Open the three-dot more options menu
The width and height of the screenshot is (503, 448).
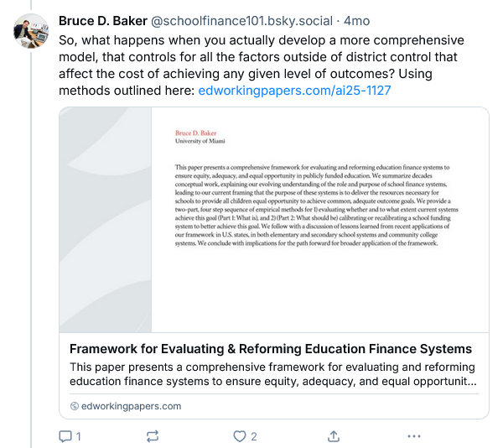coord(413,436)
